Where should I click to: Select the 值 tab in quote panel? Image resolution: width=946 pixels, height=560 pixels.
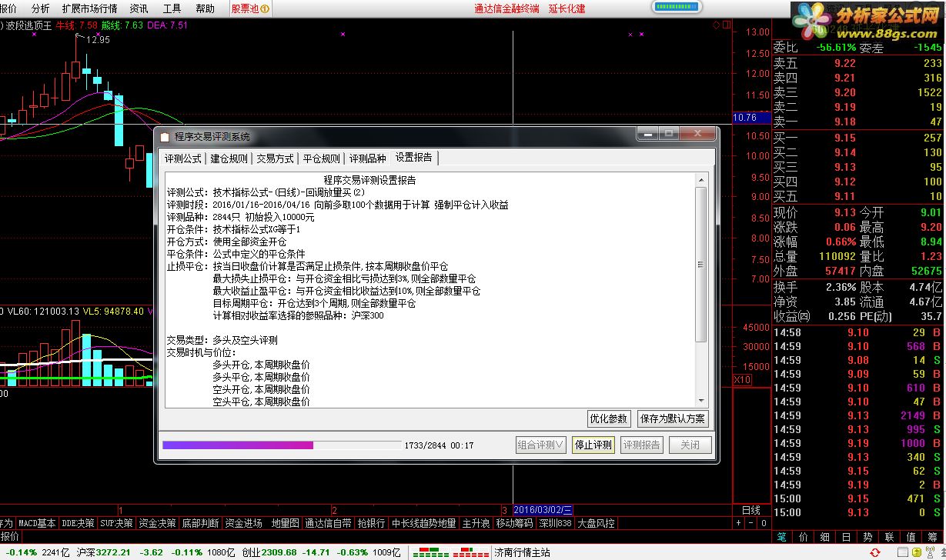point(911,537)
